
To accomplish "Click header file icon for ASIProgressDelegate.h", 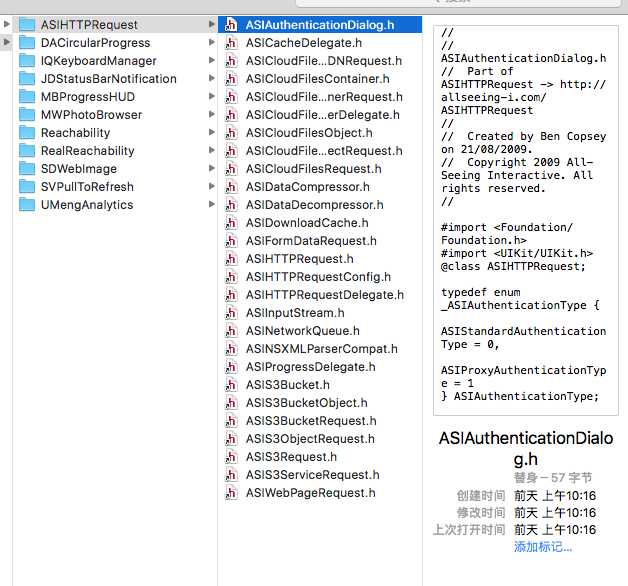I will [231, 367].
